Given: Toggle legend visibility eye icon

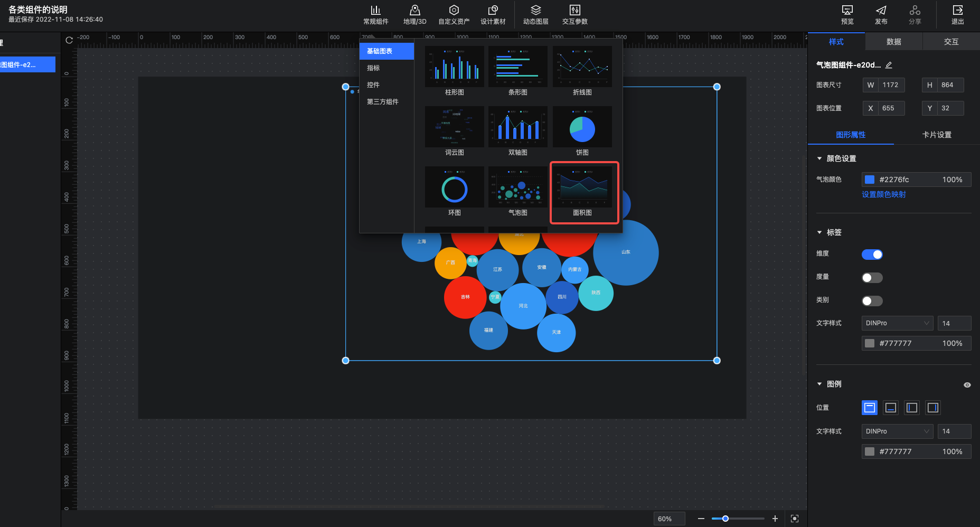Looking at the screenshot, I should (x=967, y=385).
